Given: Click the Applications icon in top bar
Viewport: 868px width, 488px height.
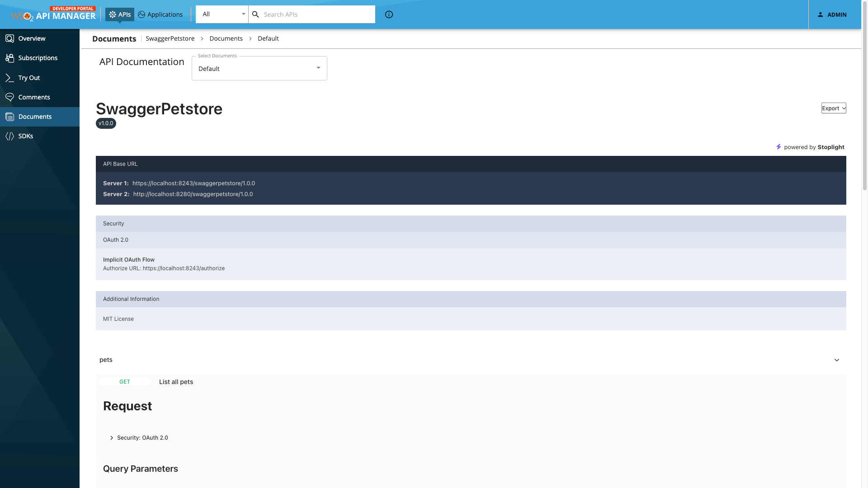Looking at the screenshot, I should coord(142,14).
